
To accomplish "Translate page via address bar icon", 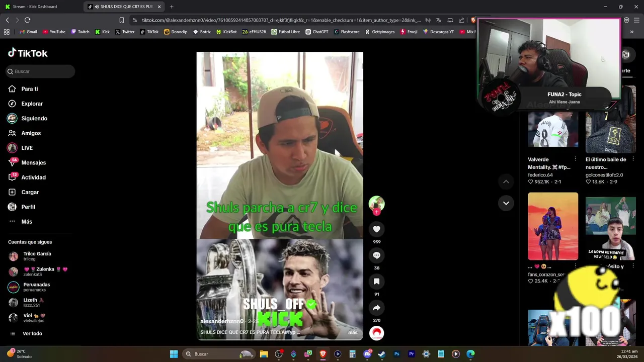I will coord(439,20).
